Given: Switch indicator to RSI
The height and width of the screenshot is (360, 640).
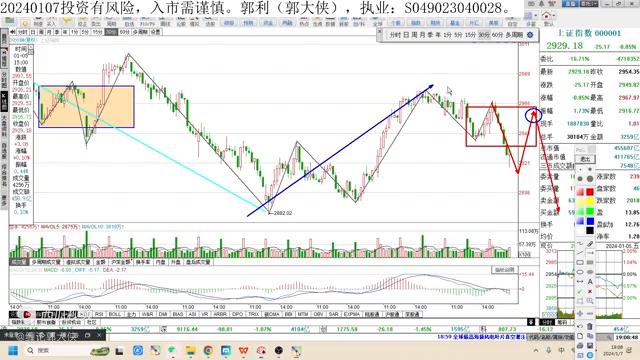Looking at the screenshot, I should tap(99, 314).
